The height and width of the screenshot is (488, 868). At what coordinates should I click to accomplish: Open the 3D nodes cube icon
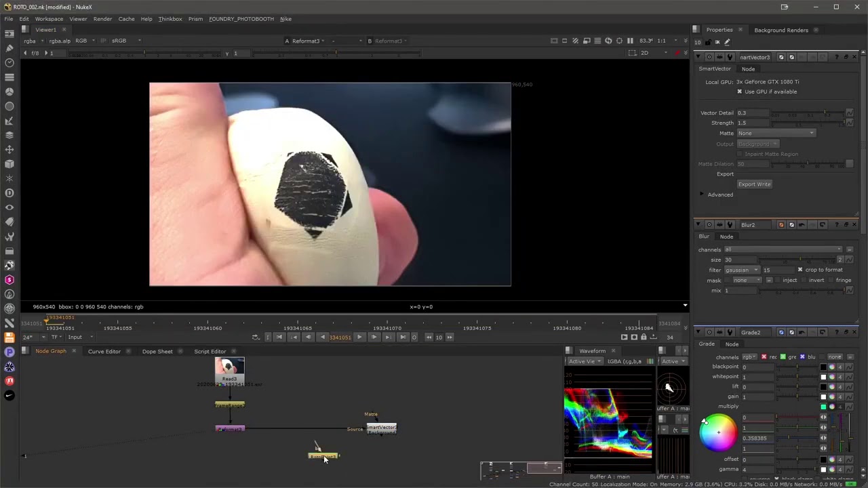[9, 164]
